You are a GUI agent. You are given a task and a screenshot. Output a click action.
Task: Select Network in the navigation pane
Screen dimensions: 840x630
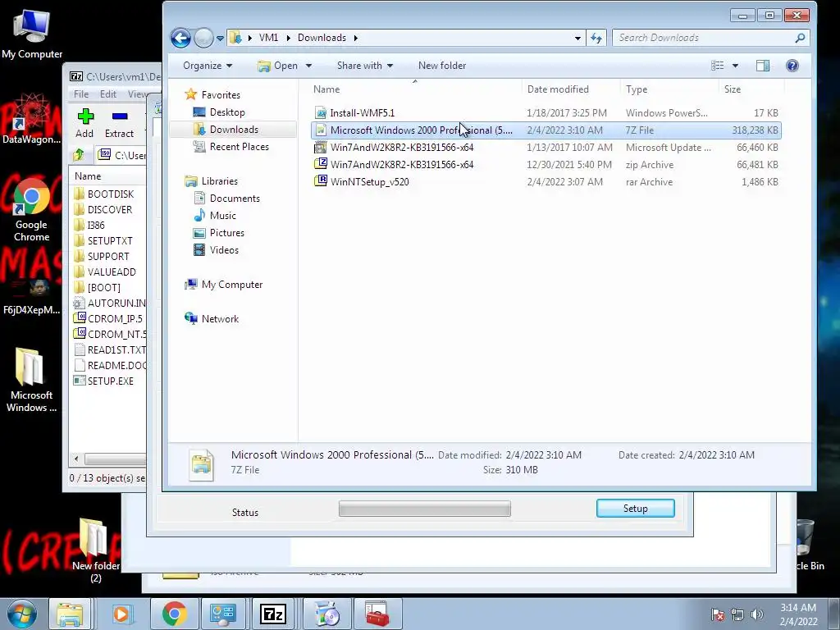[212, 319]
